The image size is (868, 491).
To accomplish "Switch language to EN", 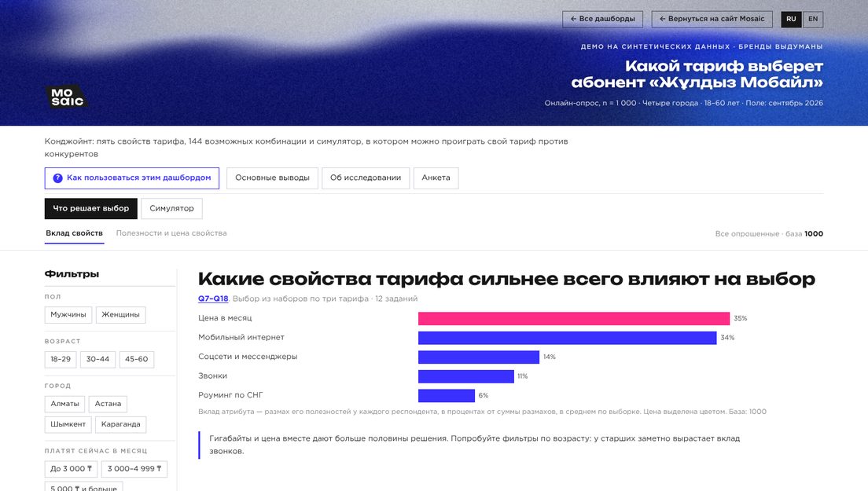I will tap(813, 19).
